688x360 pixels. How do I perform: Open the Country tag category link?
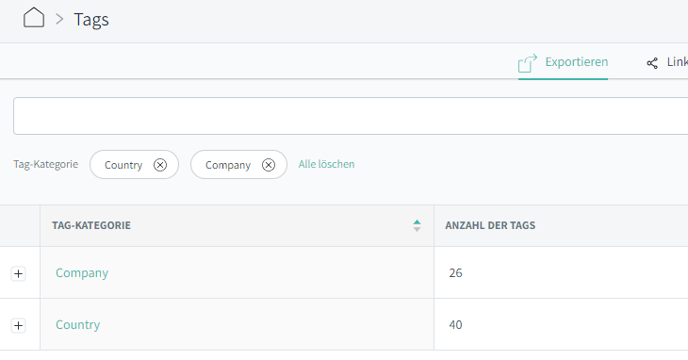(x=78, y=325)
